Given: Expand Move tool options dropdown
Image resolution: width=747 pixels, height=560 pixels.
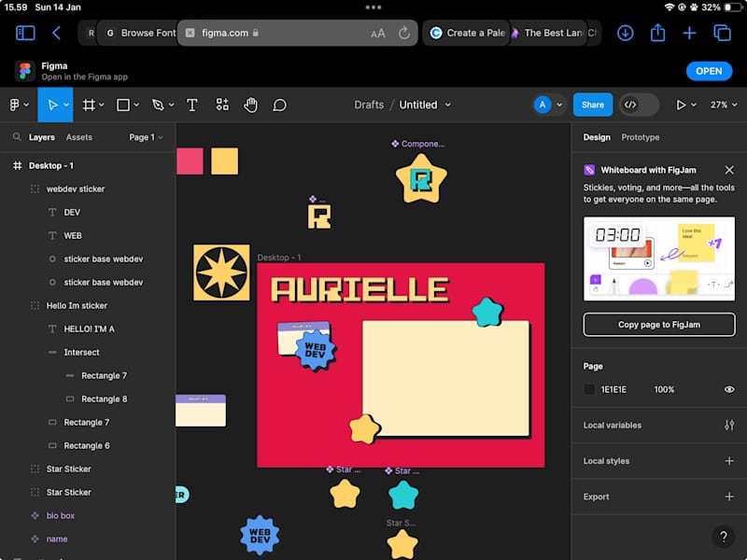Looking at the screenshot, I should (66, 105).
